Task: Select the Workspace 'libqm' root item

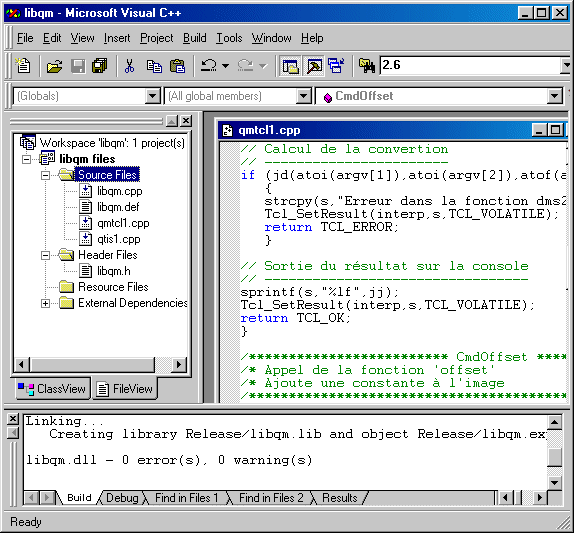Action: click(112, 143)
